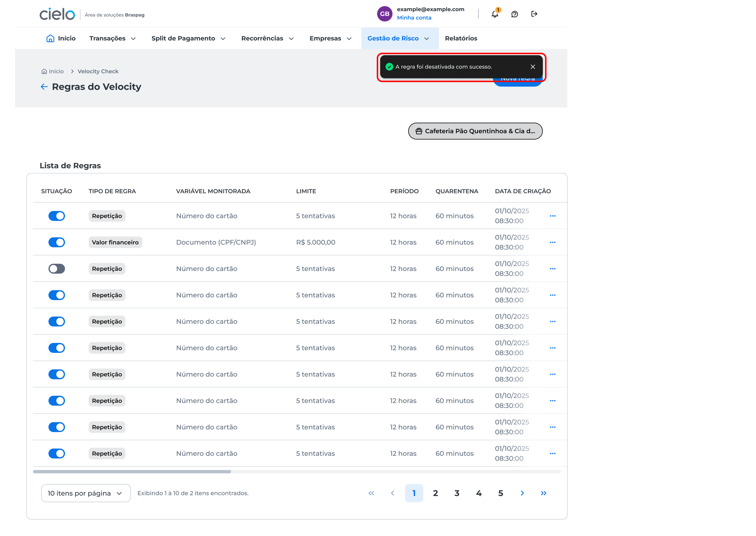Image resolution: width=756 pixels, height=536 pixels.
Task: Enable the deactivated third rule toggle
Action: (57, 269)
